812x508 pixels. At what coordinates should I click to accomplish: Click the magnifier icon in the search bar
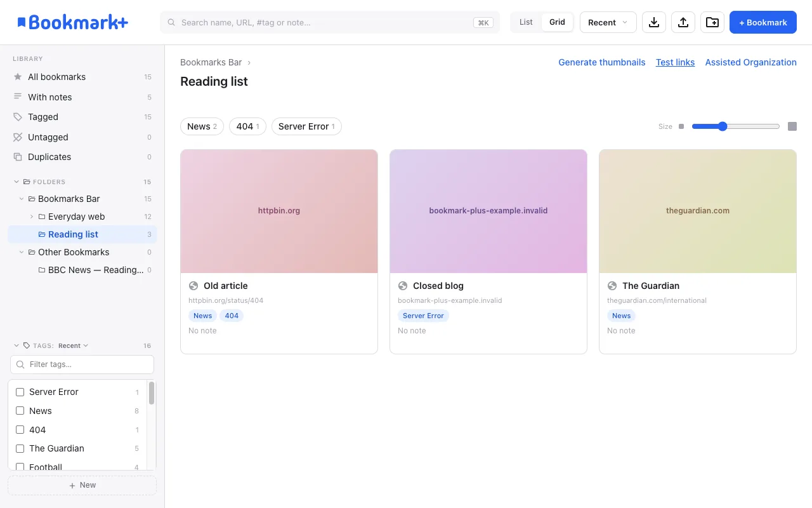171,22
